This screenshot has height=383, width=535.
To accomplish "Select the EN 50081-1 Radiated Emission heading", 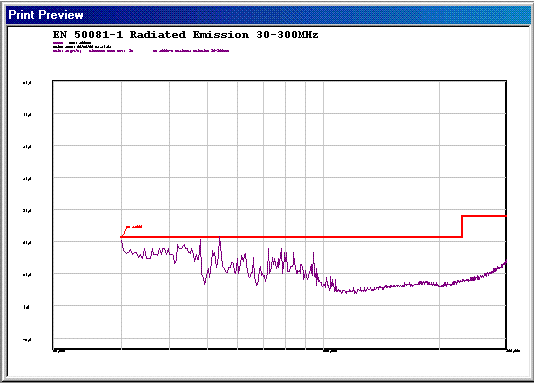I will coord(185,35).
